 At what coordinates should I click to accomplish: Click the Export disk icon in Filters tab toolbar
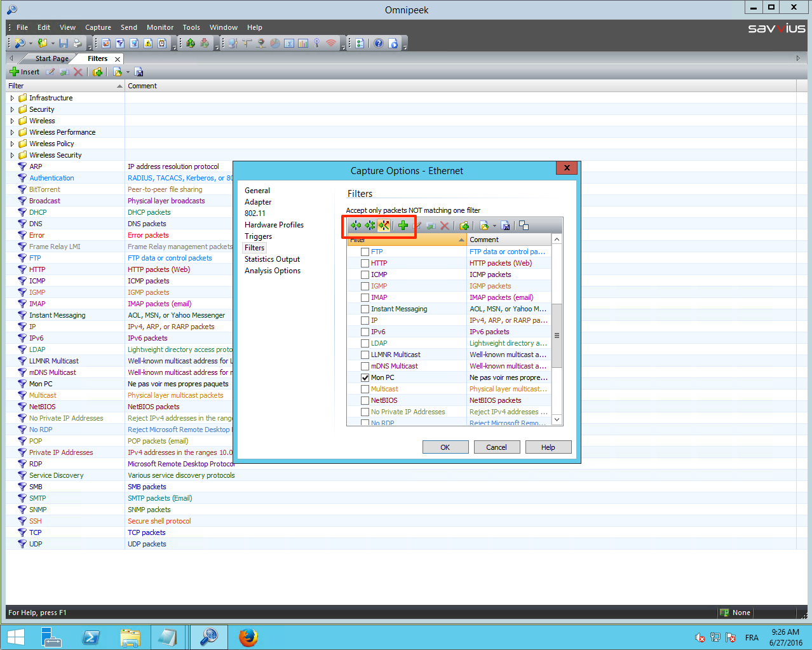point(139,72)
